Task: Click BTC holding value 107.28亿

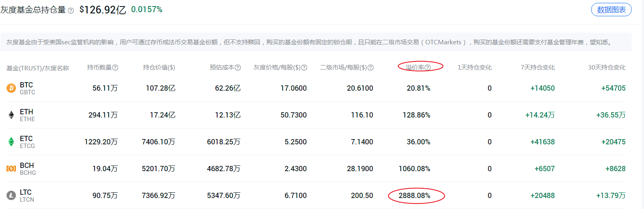Action: click(x=160, y=88)
